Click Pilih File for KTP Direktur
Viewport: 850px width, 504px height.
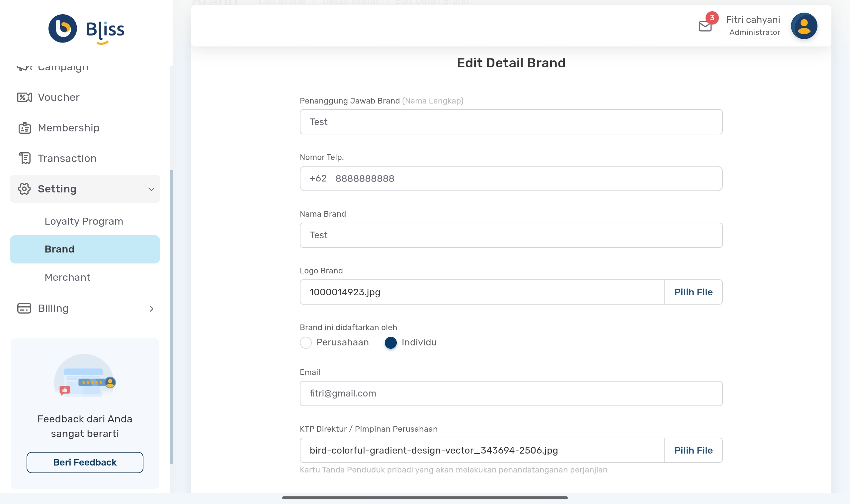[x=693, y=450]
